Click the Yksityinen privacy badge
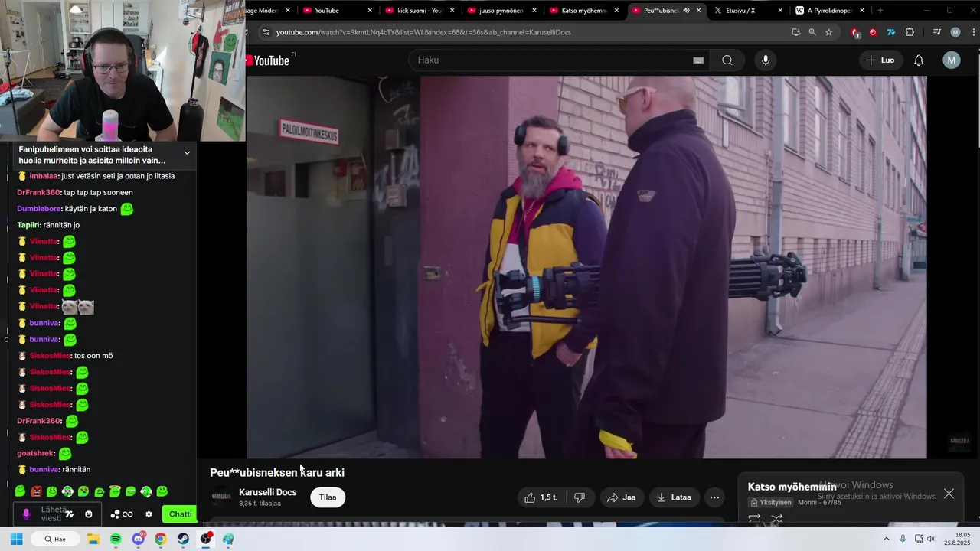The height and width of the screenshot is (551, 980). (769, 503)
